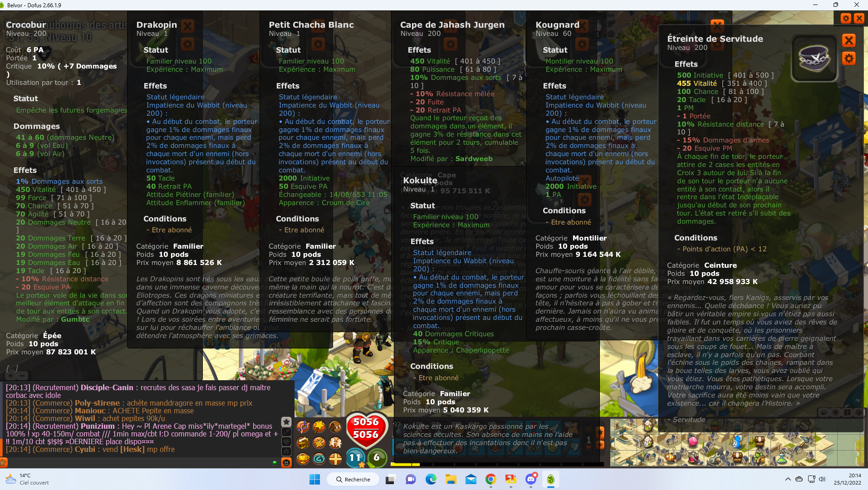Toggle the green online status dot
This screenshot has height=490, width=868.
click(275, 463)
